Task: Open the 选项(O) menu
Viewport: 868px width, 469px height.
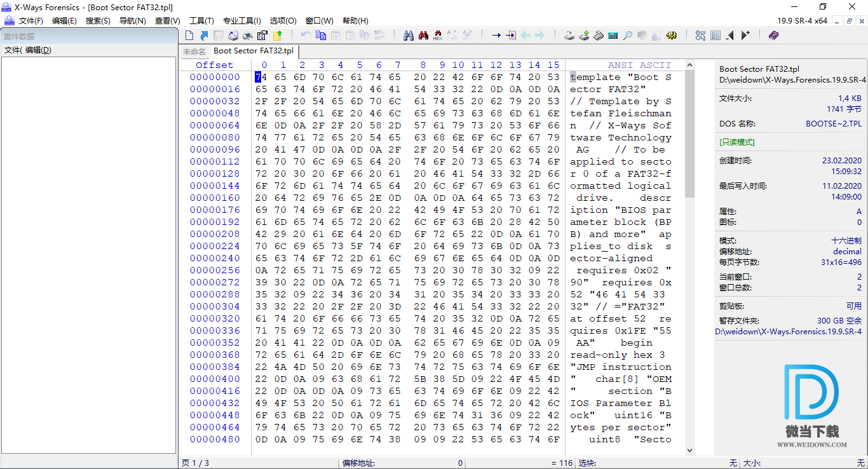Action: pos(283,21)
